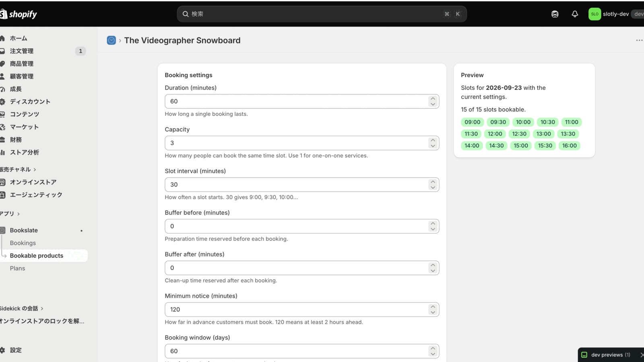Open 設定 settings in sidebar
Viewport: 644px width, 362px height.
click(x=16, y=350)
